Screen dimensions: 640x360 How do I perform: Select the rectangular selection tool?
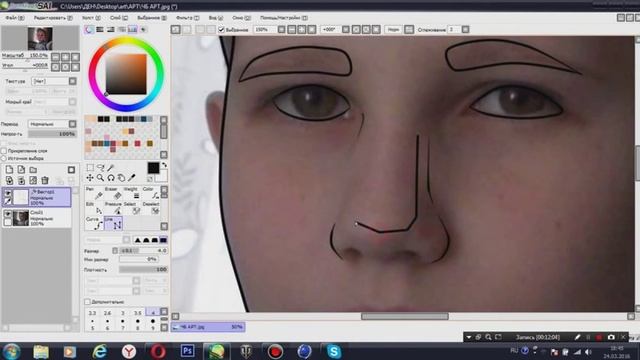[90, 168]
